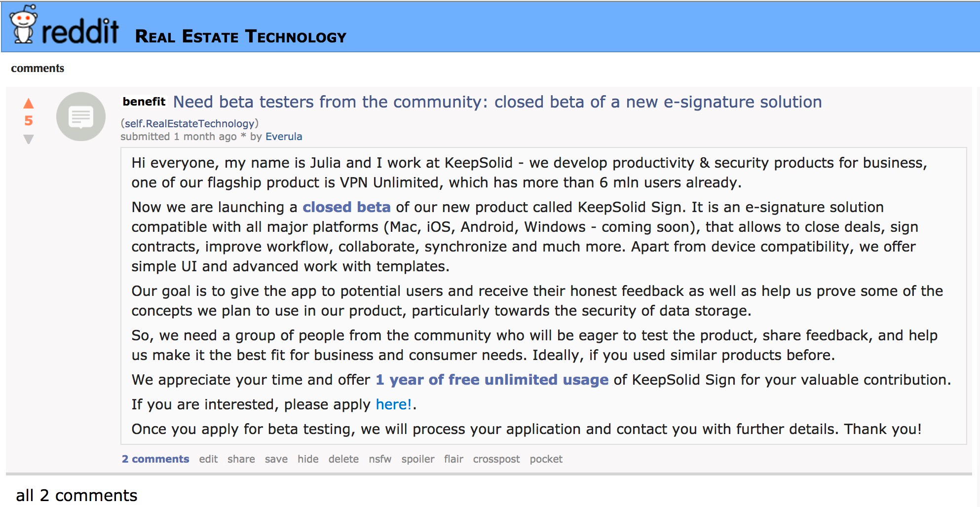Share the beta testers post

pos(241,459)
